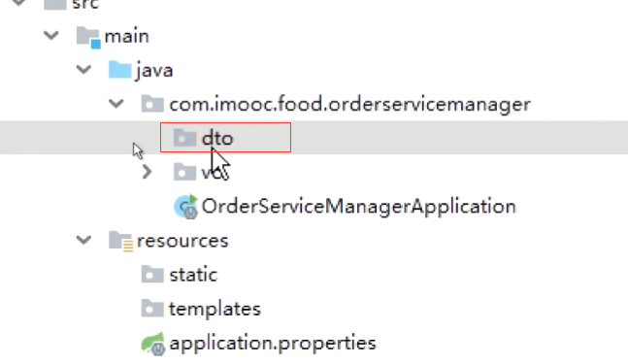Click the com.imooc.food.orderservicemanager package icon

[152, 104]
